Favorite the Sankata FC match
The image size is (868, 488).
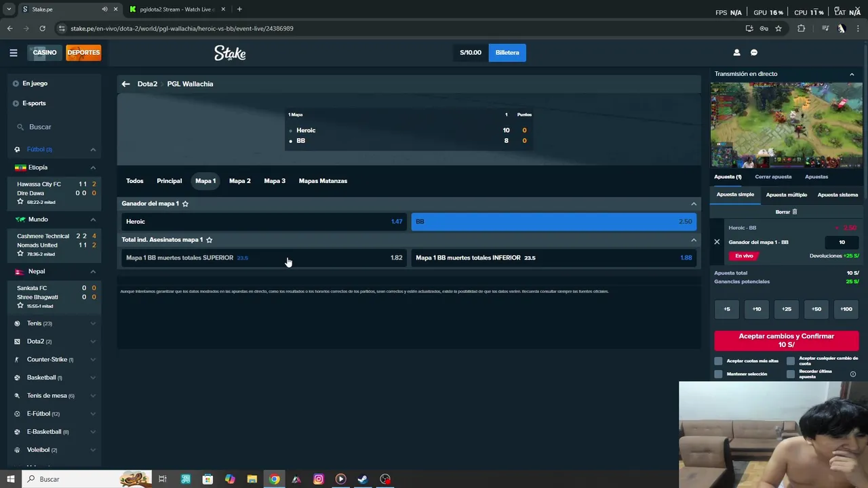coord(20,306)
